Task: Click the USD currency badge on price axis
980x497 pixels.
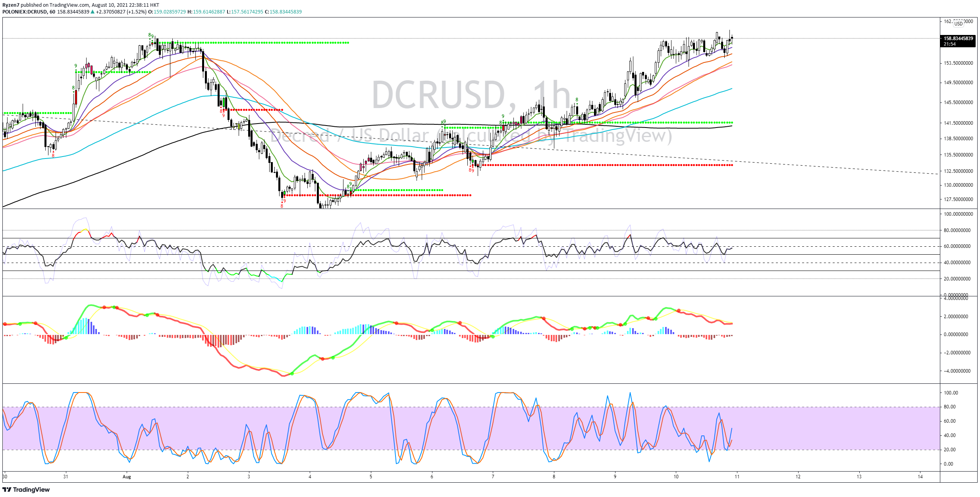Action: coord(959,23)
